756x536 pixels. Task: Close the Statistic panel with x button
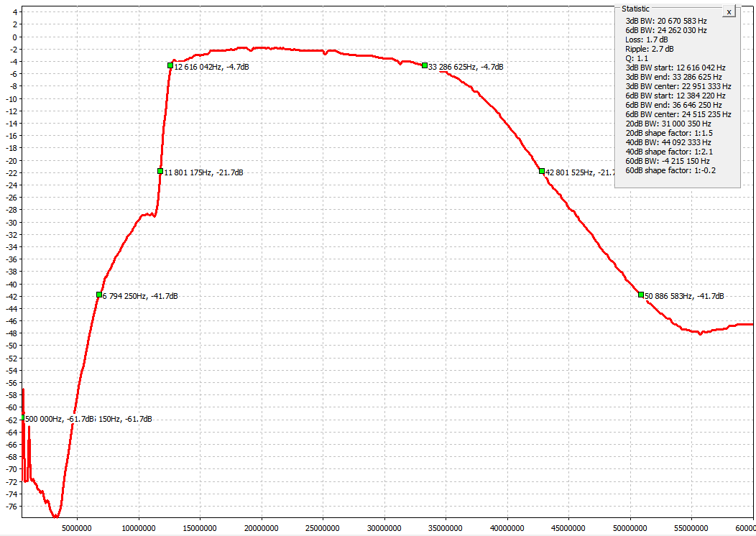[x=729, y=12]
